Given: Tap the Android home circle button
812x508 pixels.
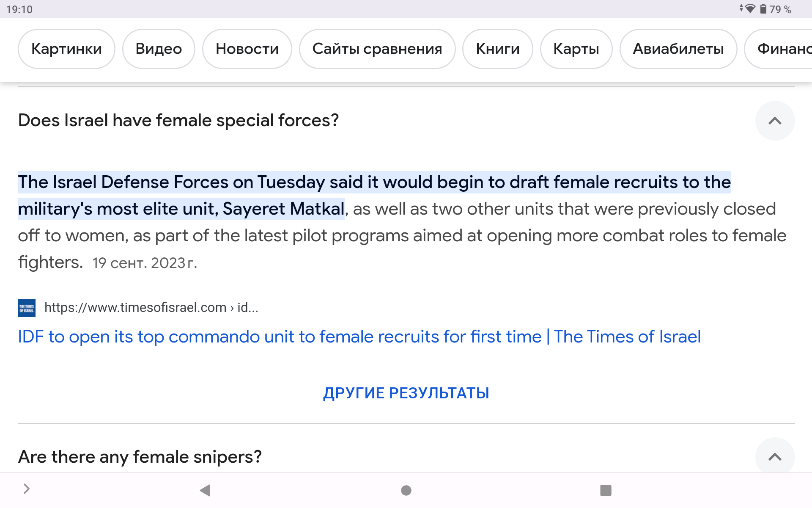Looking at the screenshot, I should (x=406, y=490).
